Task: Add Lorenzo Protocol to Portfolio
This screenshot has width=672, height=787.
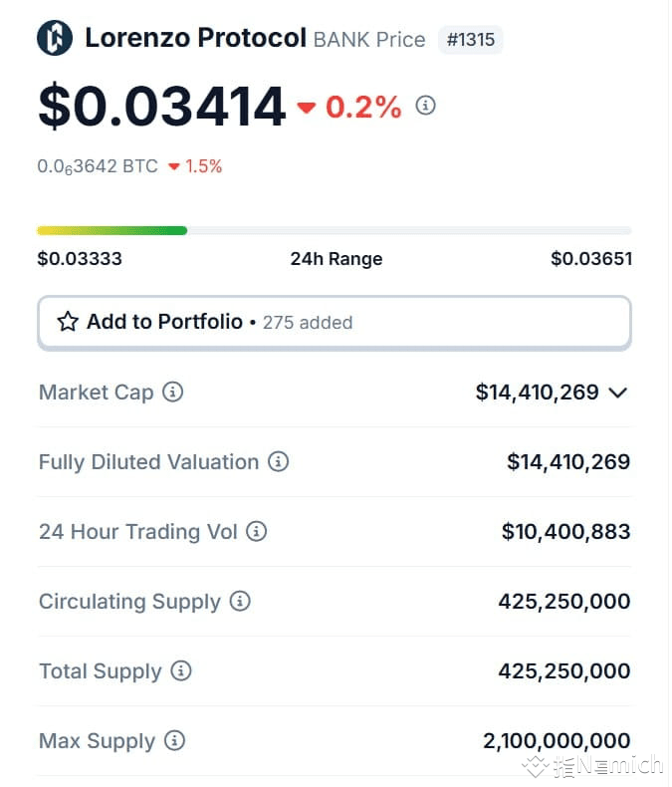Action: [x=335, y=322]
